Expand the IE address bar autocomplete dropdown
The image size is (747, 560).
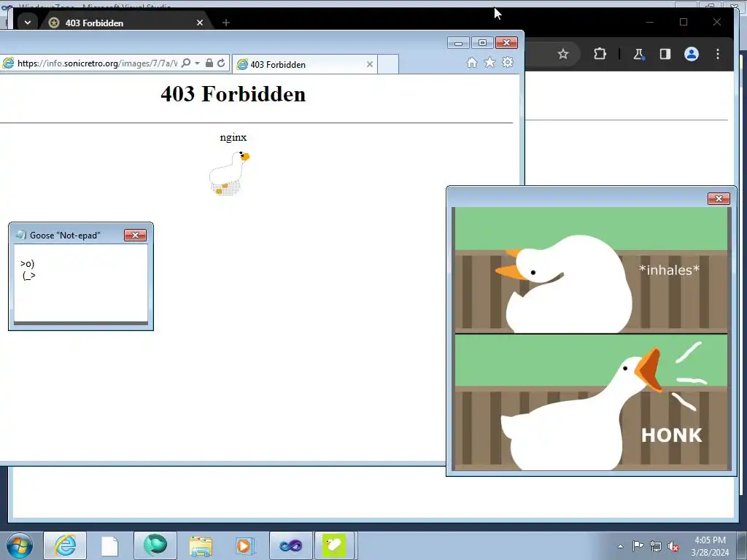point(197,63)
